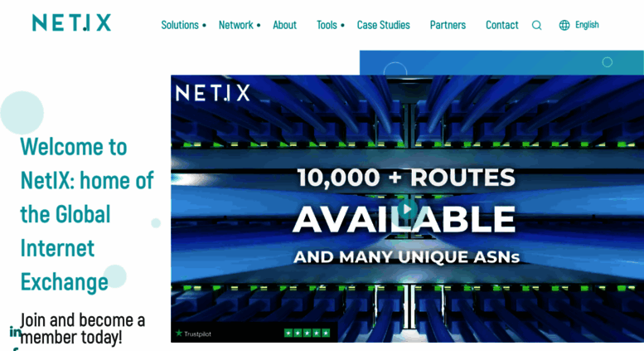Image resolution: width=644 pixels, height=351 pixels.
Task: Click the white NetIX logo on the video
Action: click(212, 93)
